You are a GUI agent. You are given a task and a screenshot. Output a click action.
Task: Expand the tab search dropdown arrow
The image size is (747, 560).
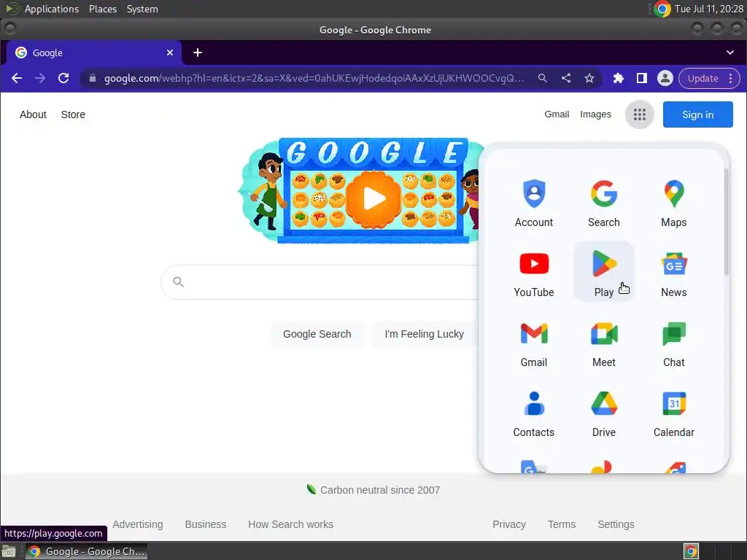point(729,52)
